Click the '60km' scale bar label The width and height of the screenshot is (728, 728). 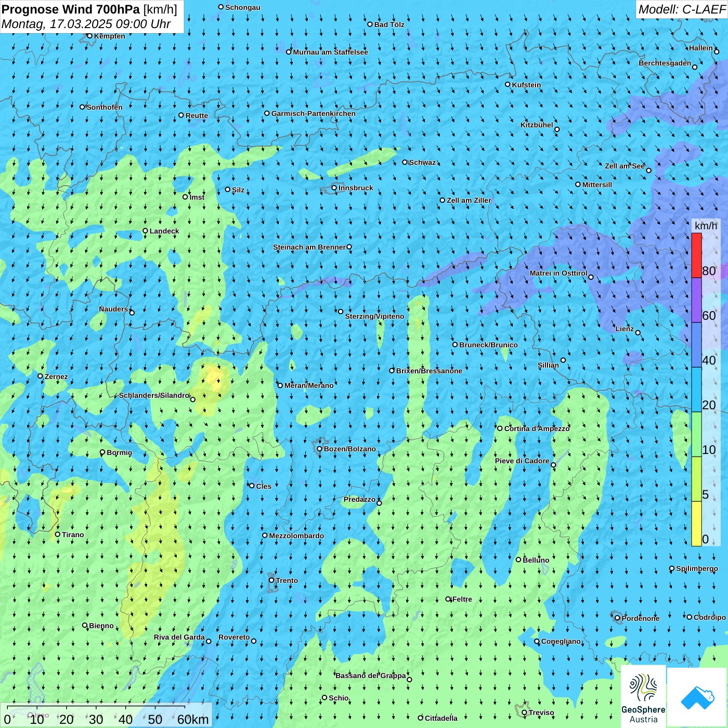point(193,720)
